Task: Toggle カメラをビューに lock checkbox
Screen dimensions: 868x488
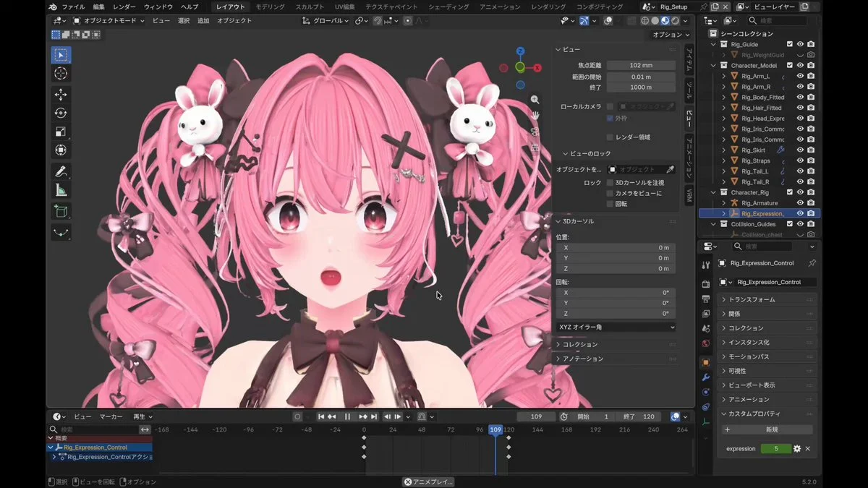Action: click(610, 193)
